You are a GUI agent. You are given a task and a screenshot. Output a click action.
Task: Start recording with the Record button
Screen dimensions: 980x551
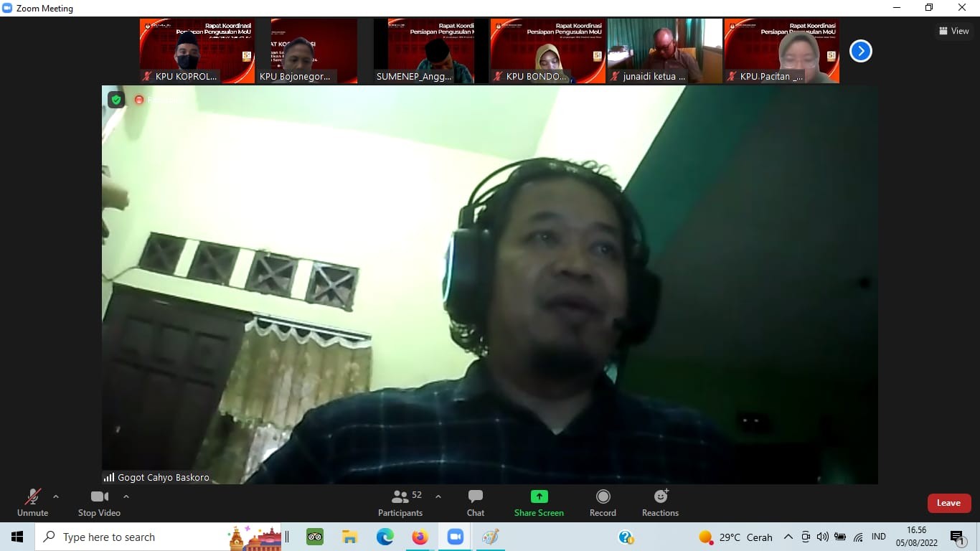(x=603, y=503)
